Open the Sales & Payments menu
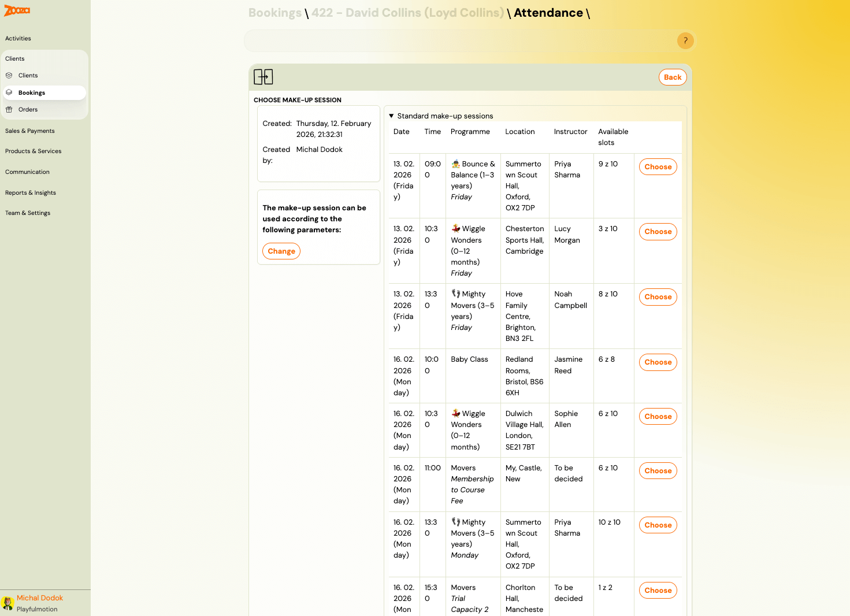 (30, 131)
